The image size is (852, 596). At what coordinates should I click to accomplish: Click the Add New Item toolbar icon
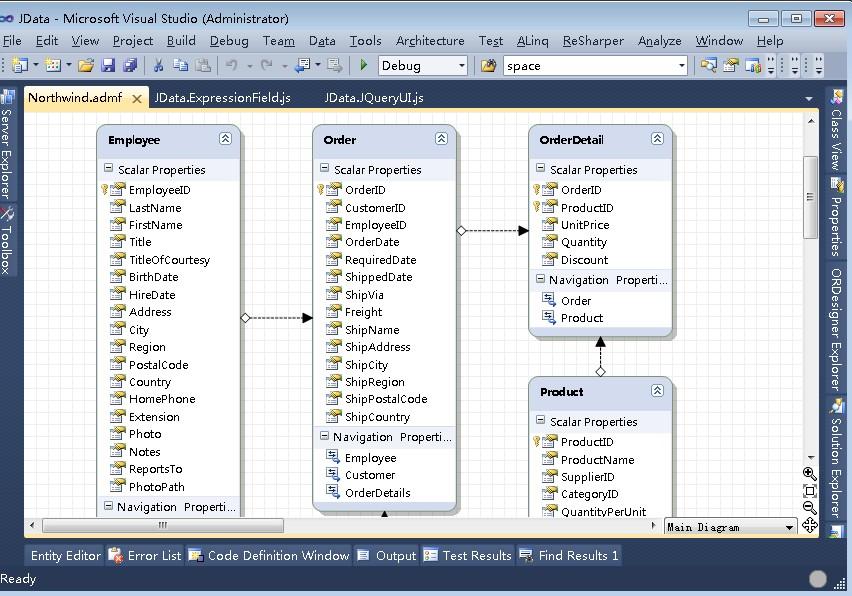53,66
